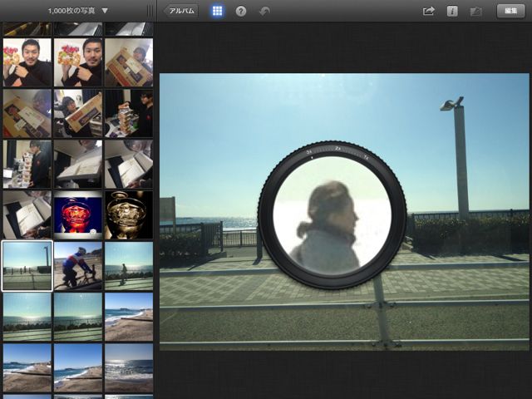Screen dimensions: 532x399
Task: Select the red glowing glass thumbnail
Action: coord(78,215)
